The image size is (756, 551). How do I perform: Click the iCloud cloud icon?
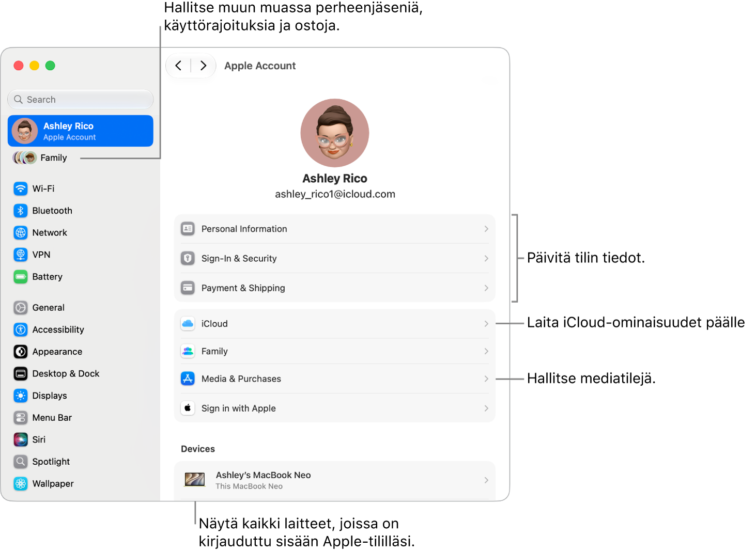(x=188, y=324)
